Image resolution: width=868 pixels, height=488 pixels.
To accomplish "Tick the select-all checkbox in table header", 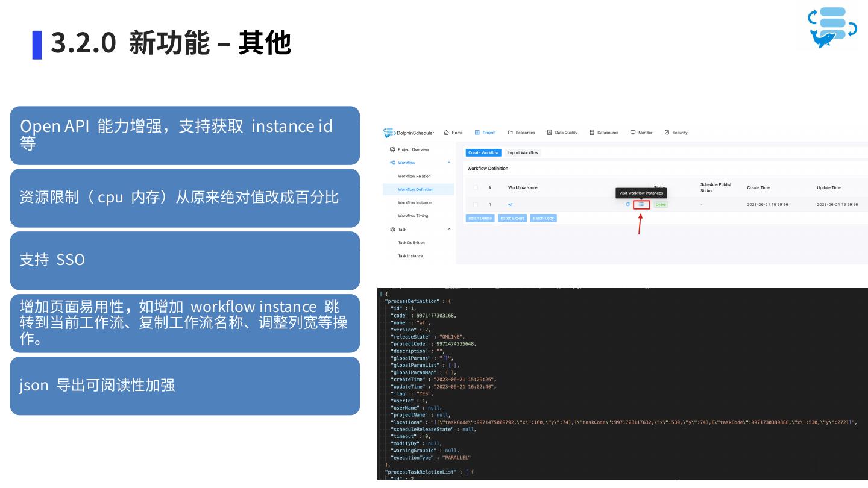I will [x=476, y=187].
